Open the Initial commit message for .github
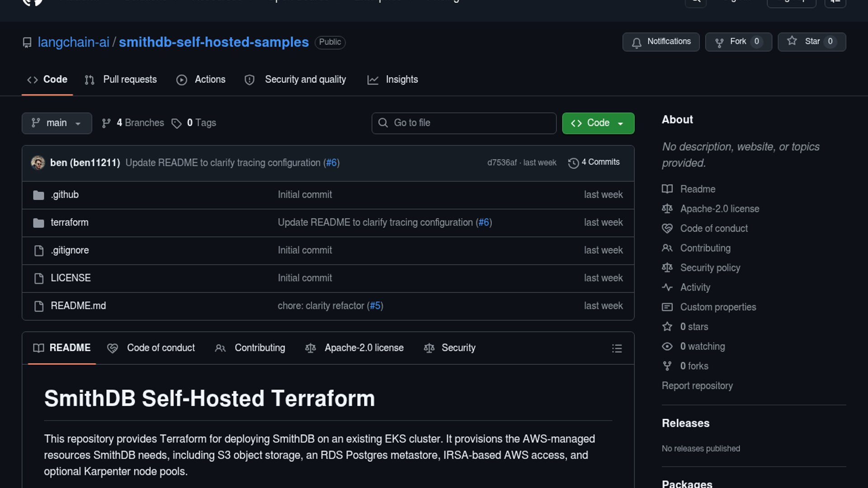868x488 pixels. (x=305, y=195)
